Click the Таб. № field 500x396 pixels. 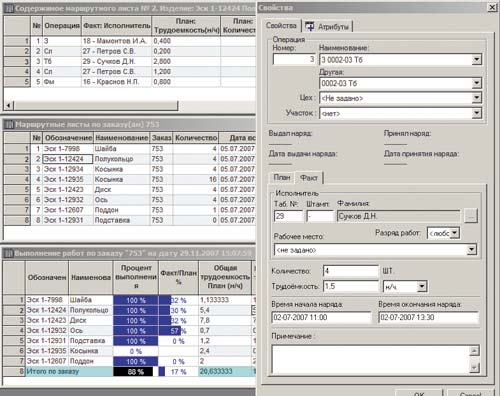tap(288, 216)
